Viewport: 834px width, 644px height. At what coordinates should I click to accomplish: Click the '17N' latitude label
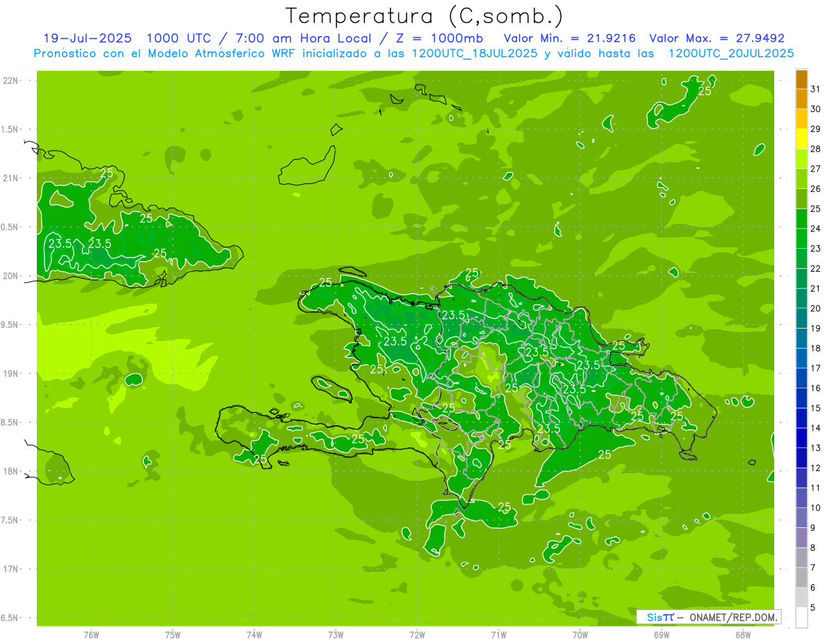(x=10, y=569)
